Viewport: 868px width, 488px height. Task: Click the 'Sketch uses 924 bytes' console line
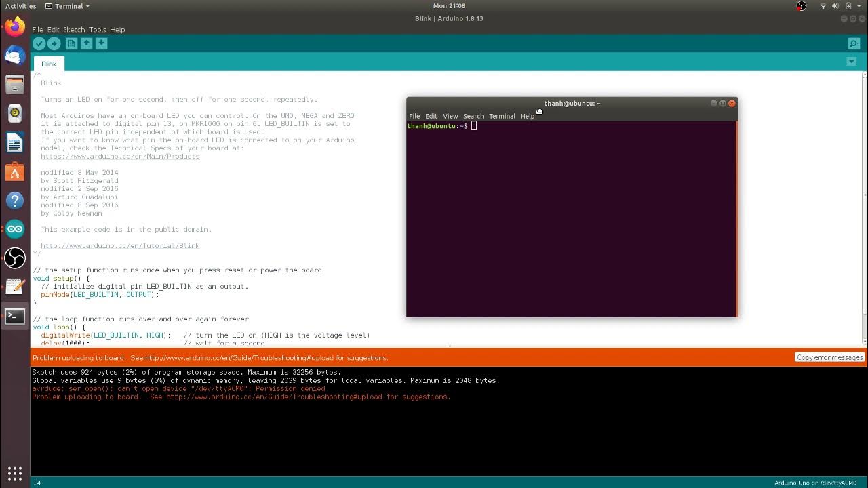186,373
